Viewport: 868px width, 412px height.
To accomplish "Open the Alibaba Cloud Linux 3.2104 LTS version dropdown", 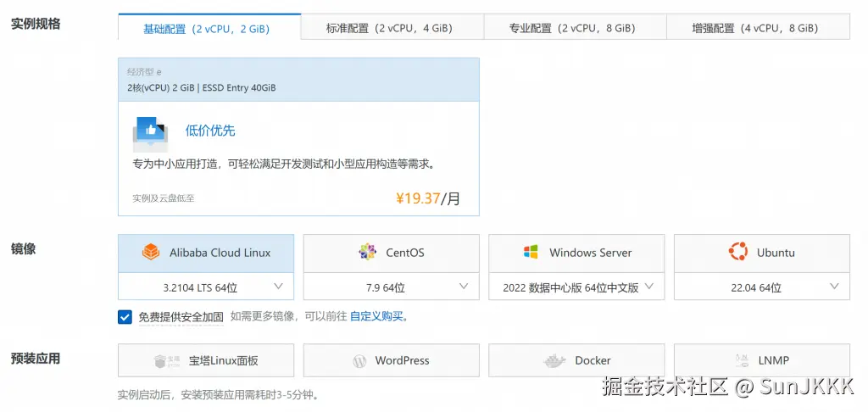I will [206, 287].
